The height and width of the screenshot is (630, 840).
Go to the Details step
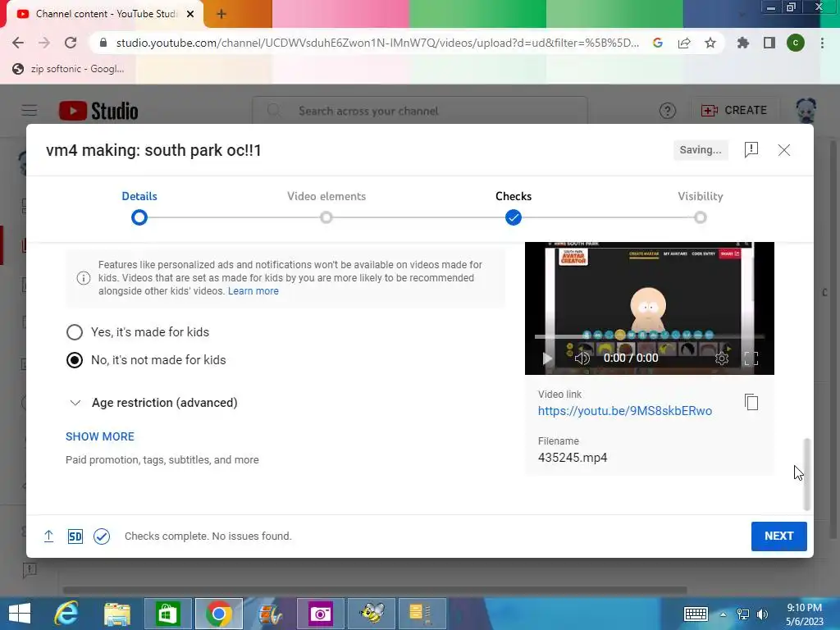pyautogui.click(x=139, y=208)
